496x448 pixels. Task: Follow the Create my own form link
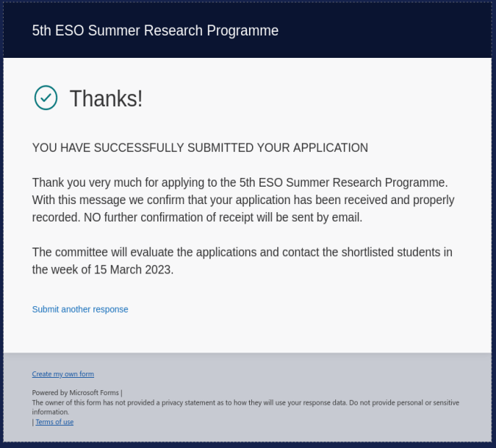coord(63,374)
